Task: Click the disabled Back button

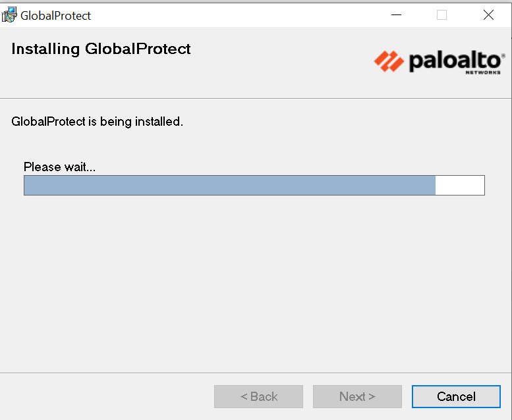Action: click(x=258, y=396)
